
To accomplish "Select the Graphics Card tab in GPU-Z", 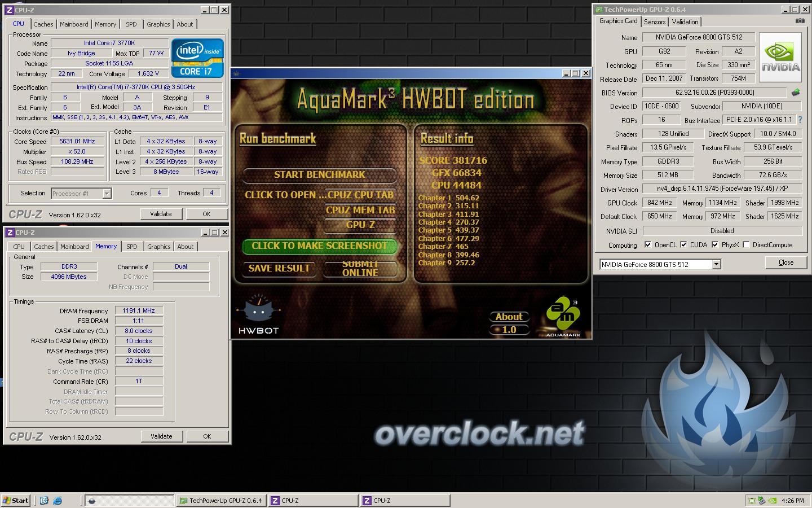I will pyautogui.click(x=618, y=21).
